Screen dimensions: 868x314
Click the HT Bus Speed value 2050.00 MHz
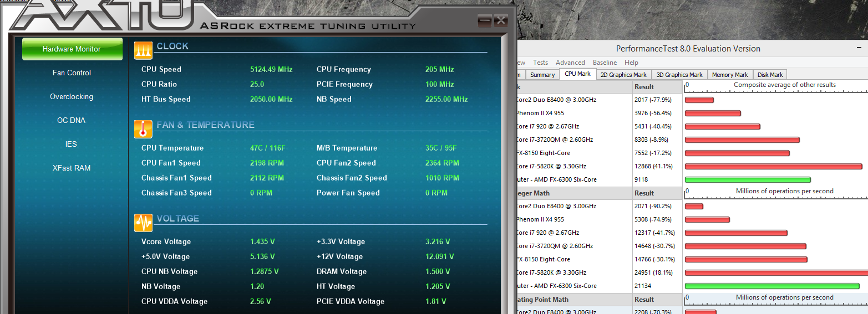click(x=271, y=99)
